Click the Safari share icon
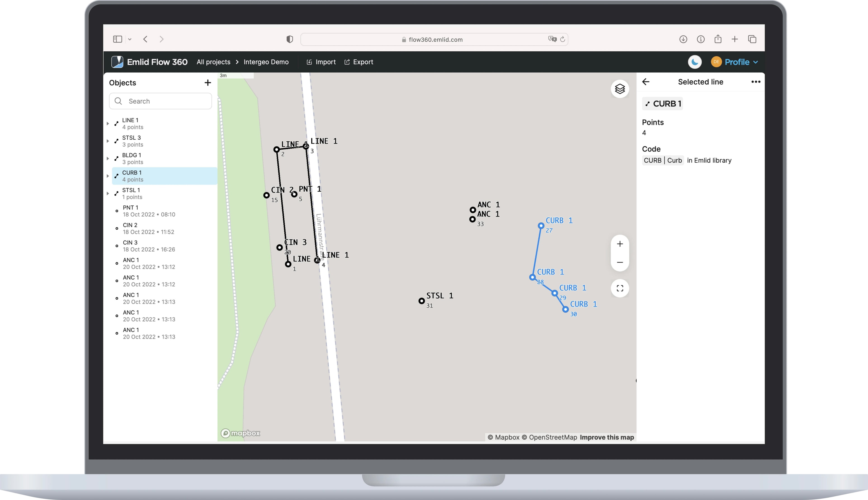Image resolution: width=868 pixels, height=500 pixels. 718,39
